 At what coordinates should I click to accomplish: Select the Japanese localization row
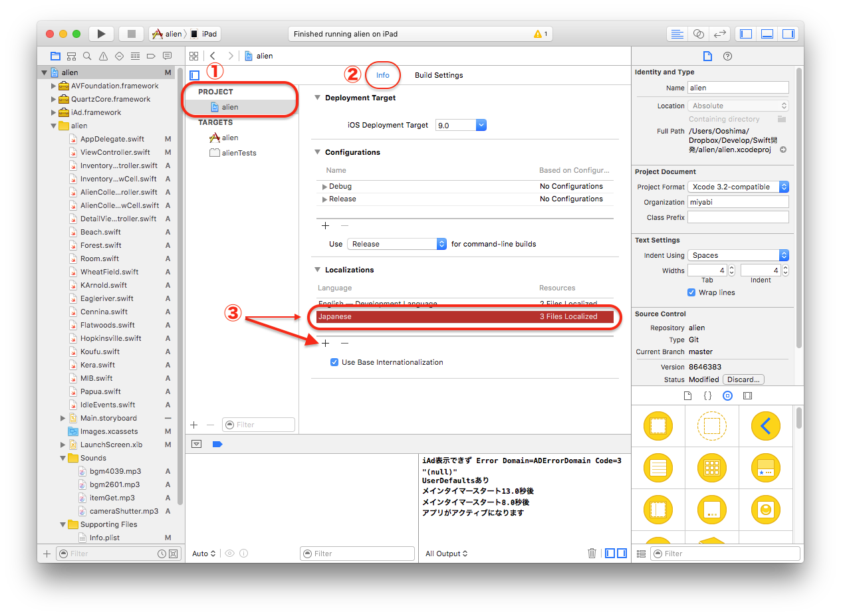(465, 317)
